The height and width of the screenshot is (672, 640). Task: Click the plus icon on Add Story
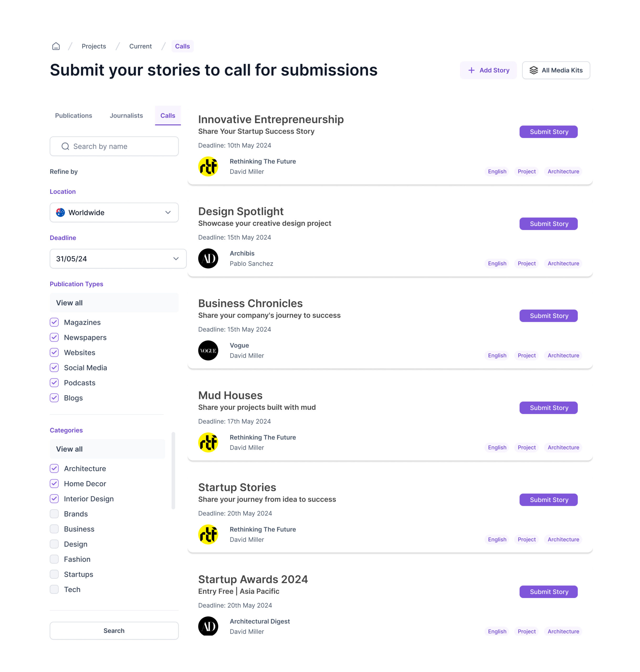pos(471,70)
